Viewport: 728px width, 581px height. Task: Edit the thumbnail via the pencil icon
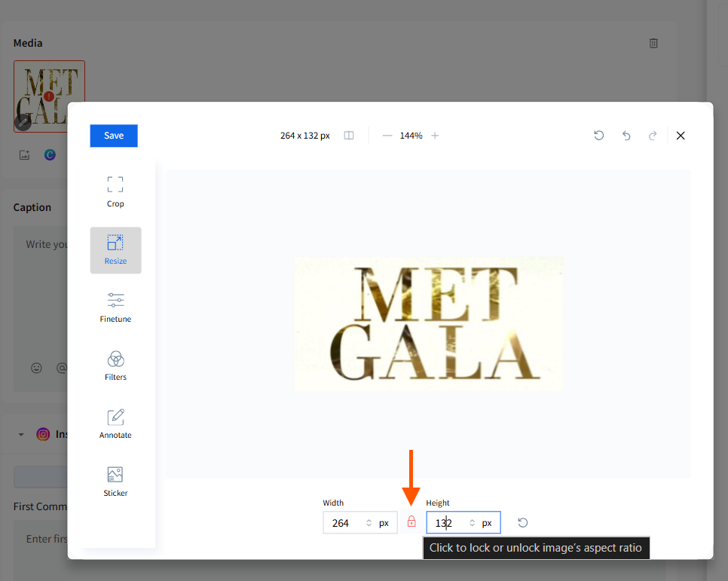[23, 123]
